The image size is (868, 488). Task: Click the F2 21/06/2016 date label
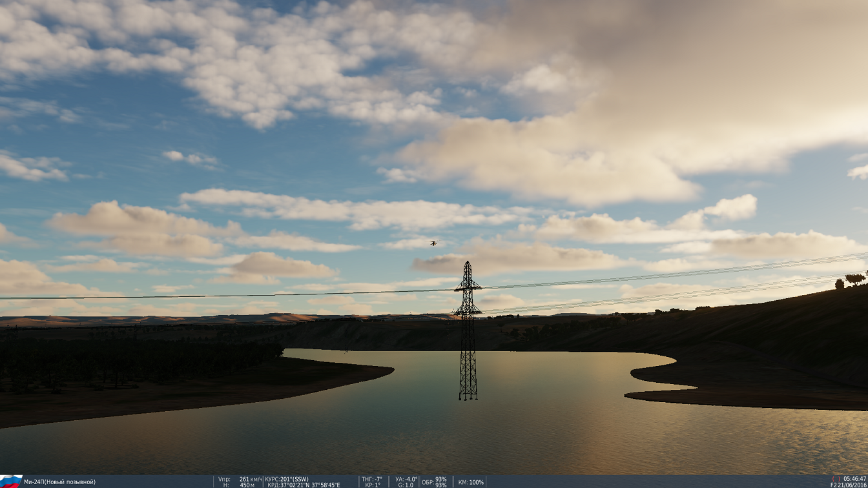[848, 485]
